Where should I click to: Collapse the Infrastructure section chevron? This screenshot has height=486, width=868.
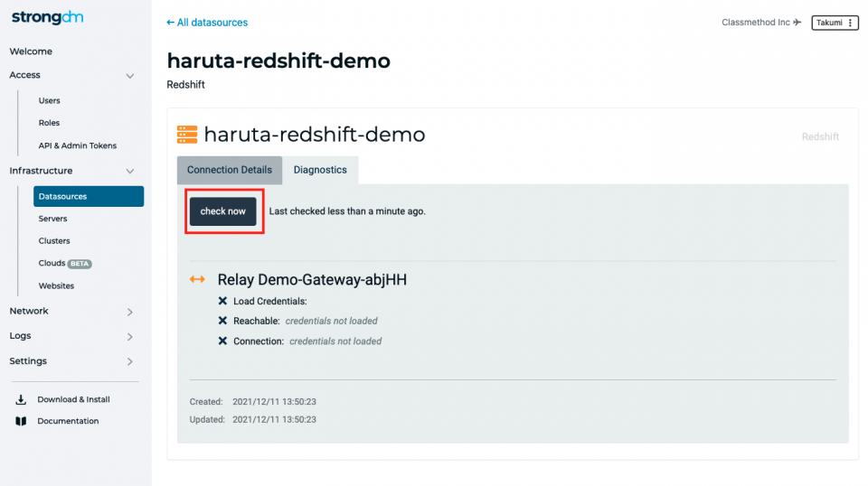pos(129,172)
